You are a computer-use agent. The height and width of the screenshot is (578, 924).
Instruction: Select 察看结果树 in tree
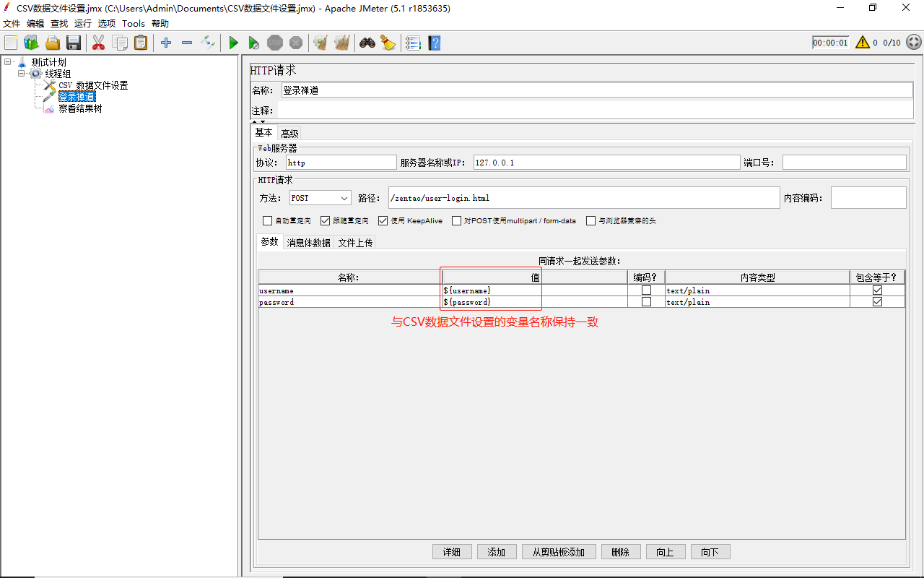80,108
